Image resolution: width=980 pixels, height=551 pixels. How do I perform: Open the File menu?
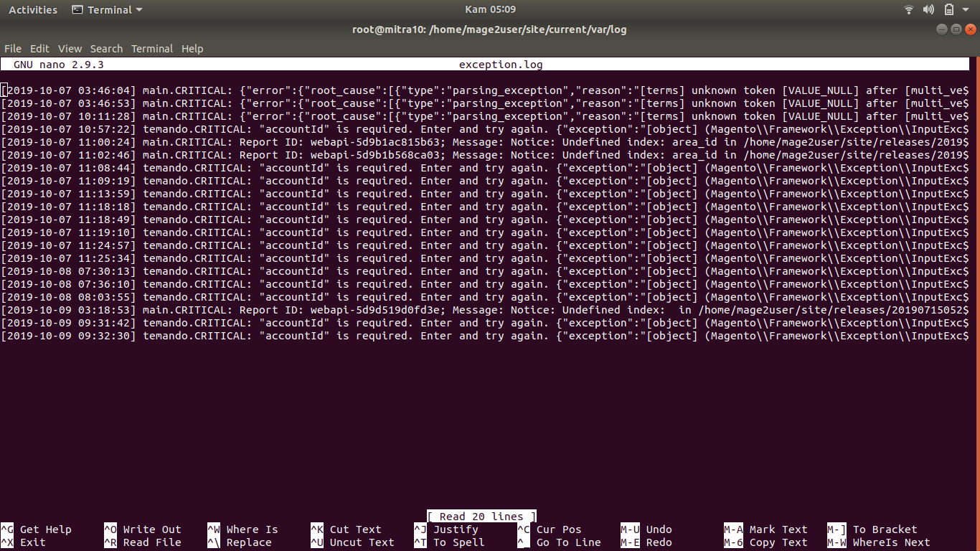tap(13, 49)
